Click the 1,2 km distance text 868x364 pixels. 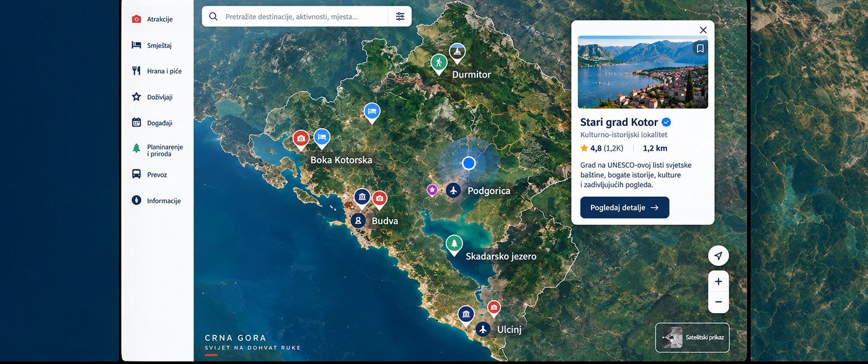coord(655,148)
